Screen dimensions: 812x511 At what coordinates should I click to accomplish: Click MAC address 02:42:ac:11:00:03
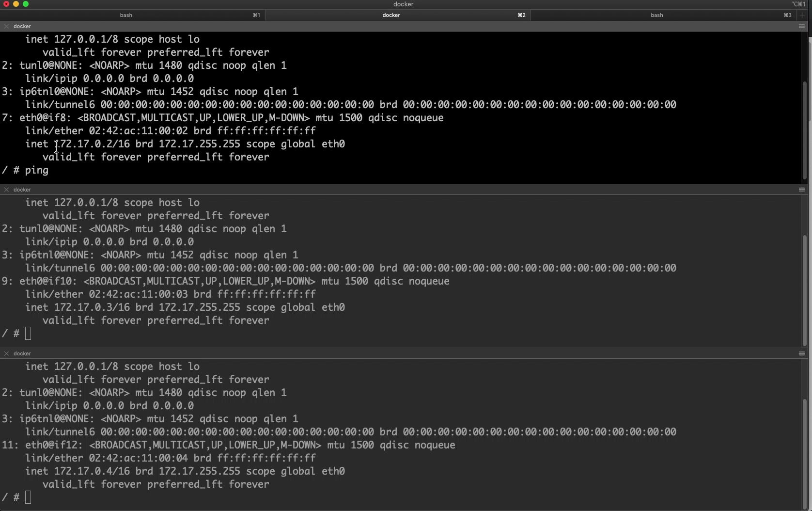pos(138,294)
